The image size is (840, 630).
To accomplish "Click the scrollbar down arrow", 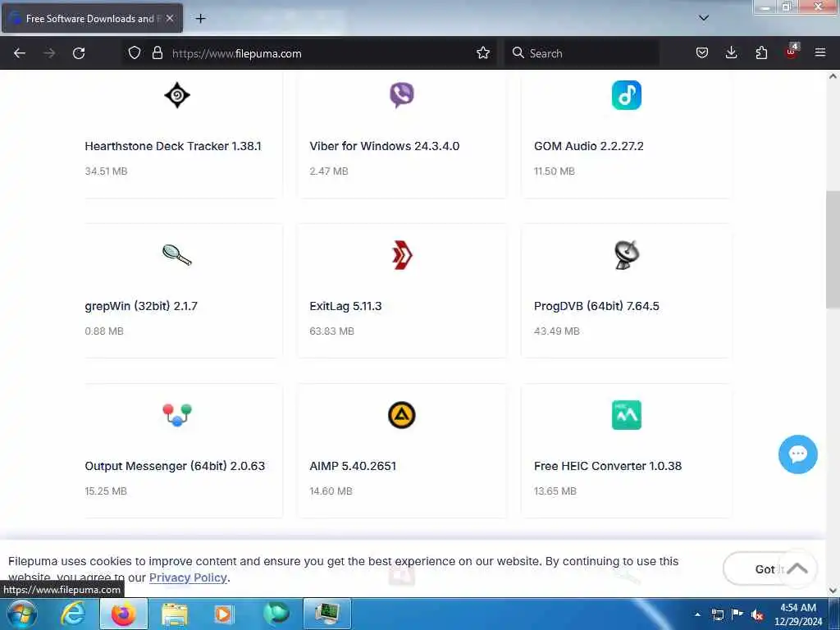I will pos(833,591).
